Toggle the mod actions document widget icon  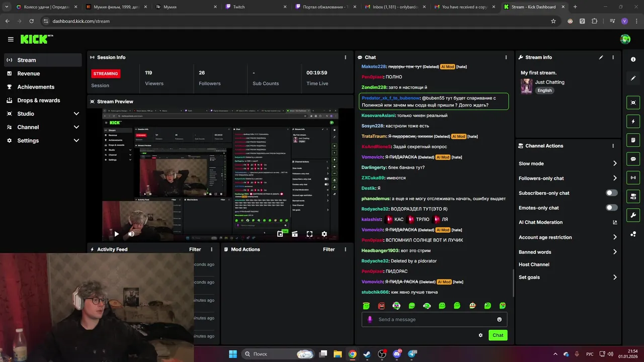coord(633,140)
